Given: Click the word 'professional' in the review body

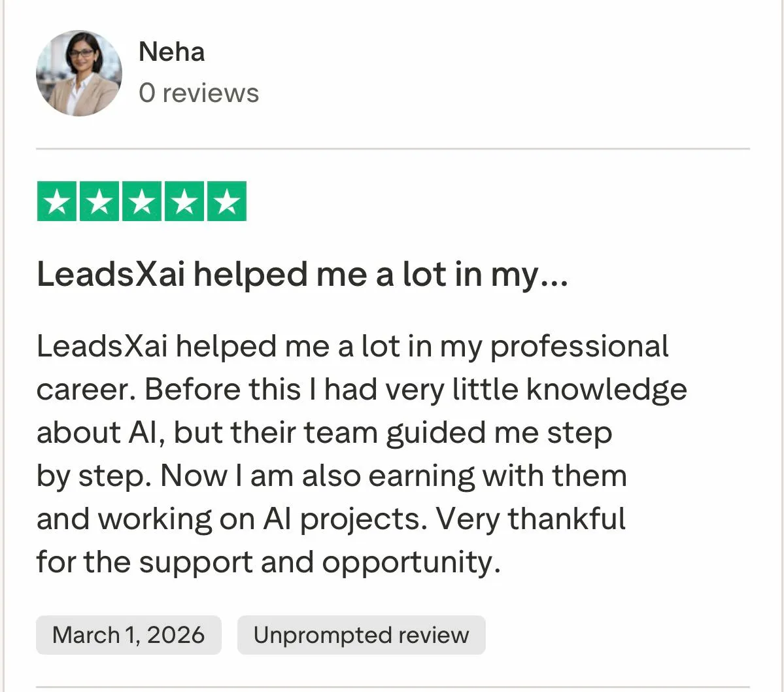Looking at the screenshot, I should tap(579, 347).
